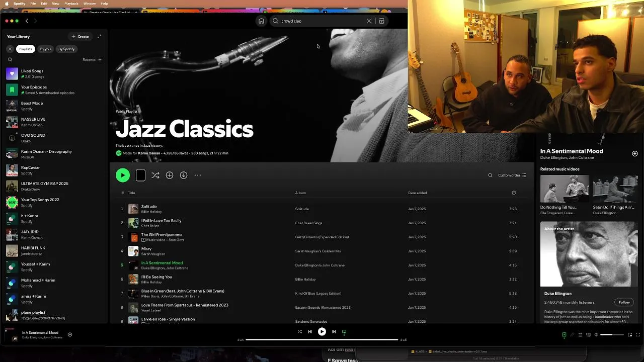
Task: Open the NASSER LIVE playlist
Action: (x=54, y=122)
